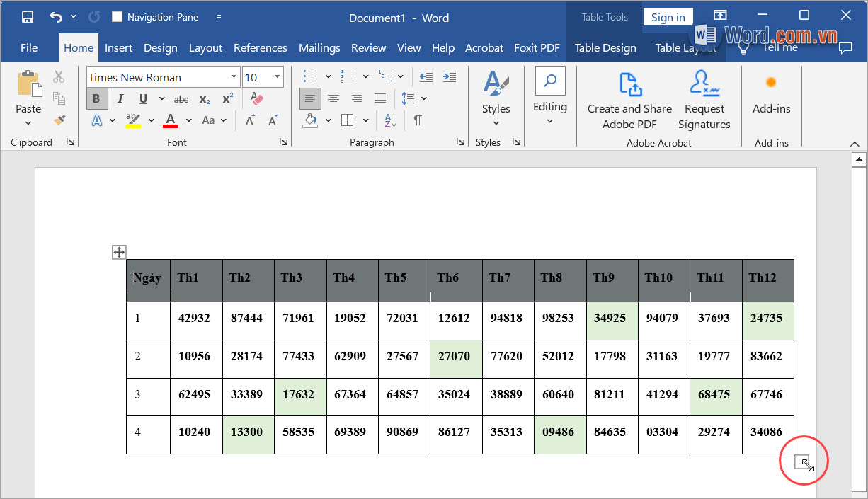Toggle the Navigation Pane checkbox
868x499 pixels.
118,17
